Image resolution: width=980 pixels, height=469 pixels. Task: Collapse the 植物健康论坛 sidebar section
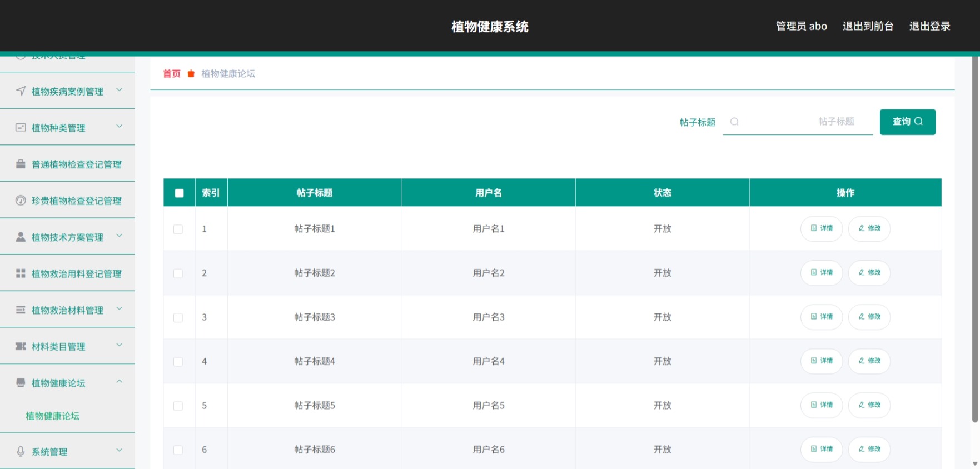119,382
